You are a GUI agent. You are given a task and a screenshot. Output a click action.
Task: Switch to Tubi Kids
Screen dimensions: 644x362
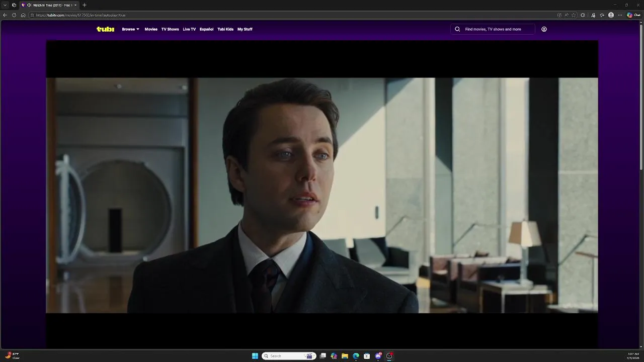click(x=225, y=29)
